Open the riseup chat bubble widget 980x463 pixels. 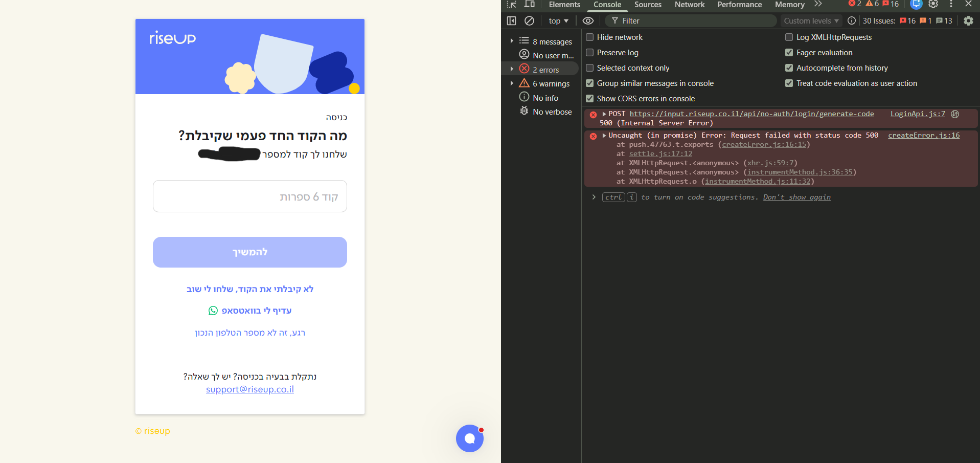[470, 438]
